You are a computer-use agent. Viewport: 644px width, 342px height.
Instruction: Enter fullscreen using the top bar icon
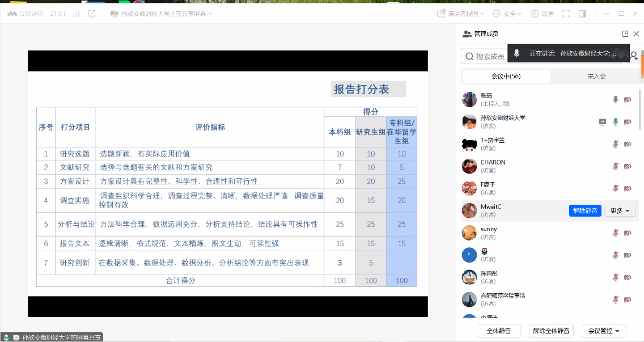point(565,14)
